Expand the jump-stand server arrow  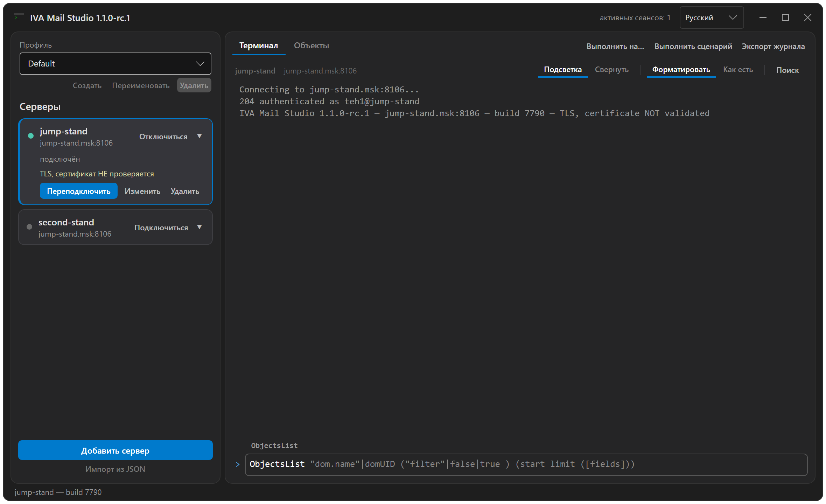coord(199,136)
